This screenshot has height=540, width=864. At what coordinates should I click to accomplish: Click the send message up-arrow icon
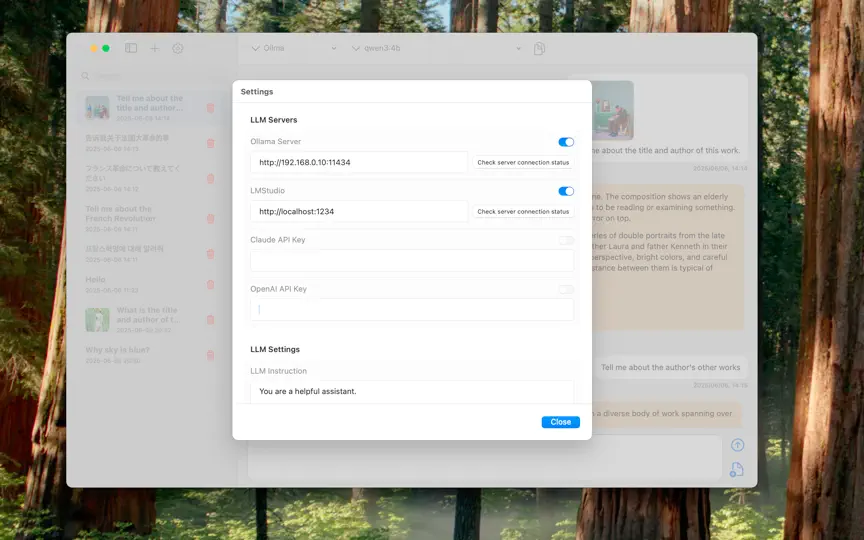(737, 445)
